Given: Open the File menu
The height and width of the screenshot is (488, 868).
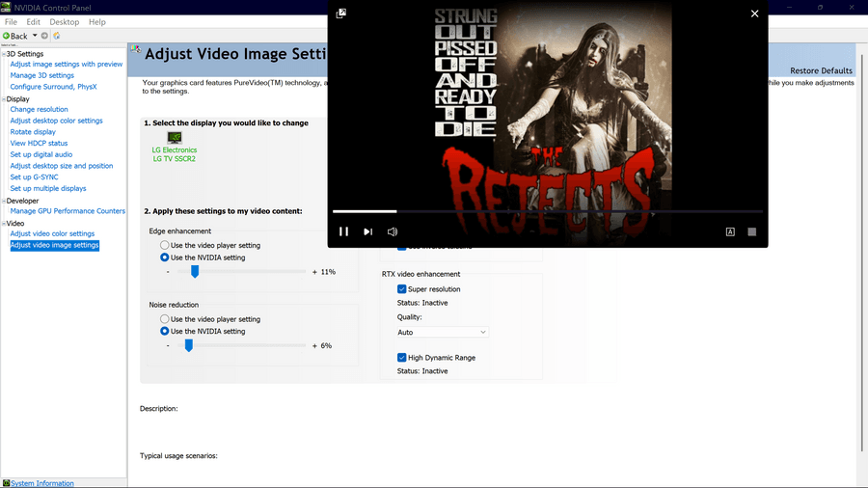Looking at the screenshot, I should [11, 22].
